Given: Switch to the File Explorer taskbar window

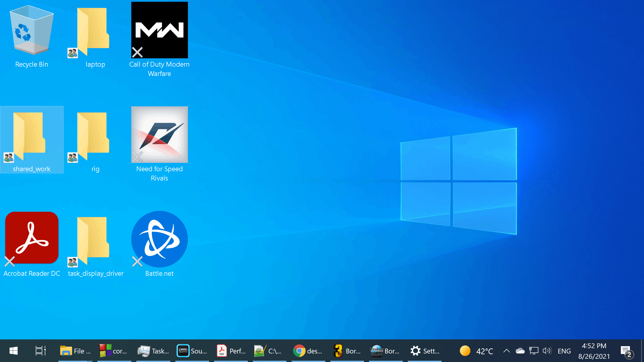Looking at the screenshot, I should click(x=75, y=351).
